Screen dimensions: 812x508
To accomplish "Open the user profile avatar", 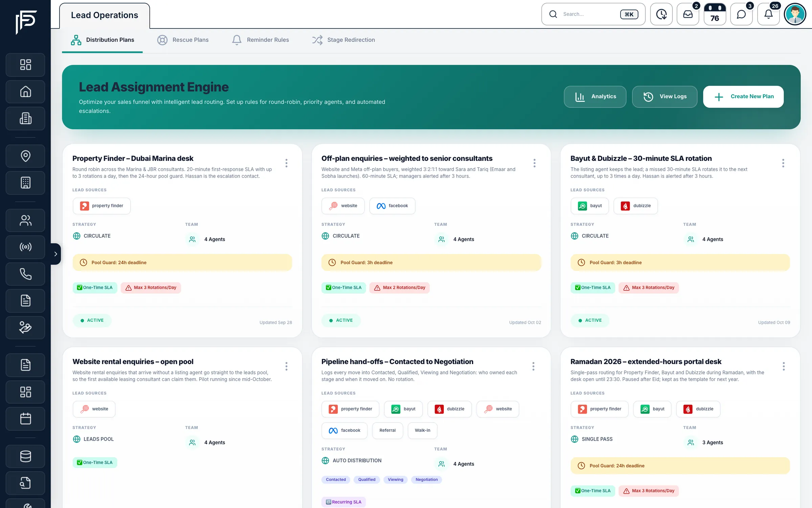I will [795, 14].
